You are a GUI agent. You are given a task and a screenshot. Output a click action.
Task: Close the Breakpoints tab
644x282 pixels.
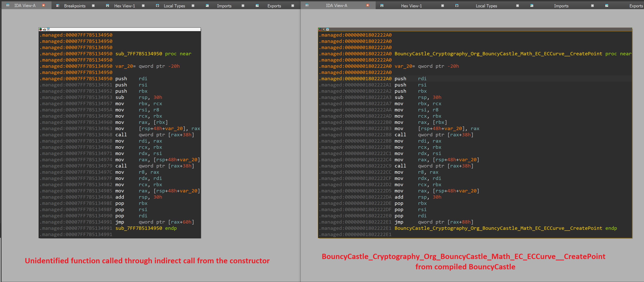pyautogui.click(x=93, y=5)
